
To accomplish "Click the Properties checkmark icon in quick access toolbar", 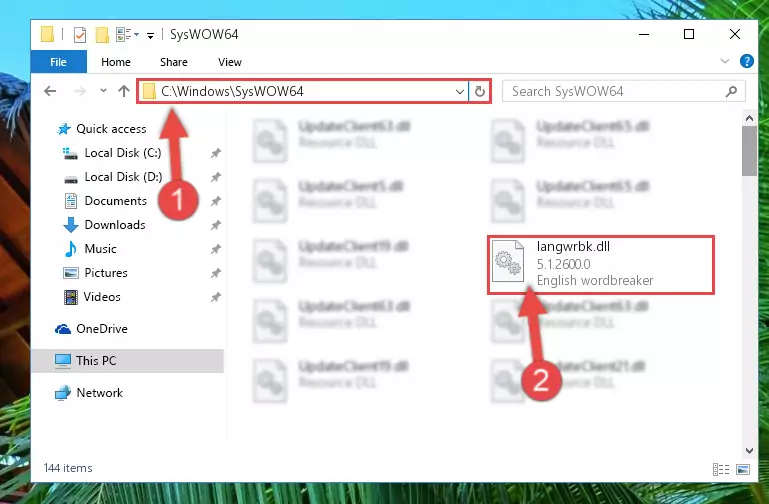I will point(79,34).
